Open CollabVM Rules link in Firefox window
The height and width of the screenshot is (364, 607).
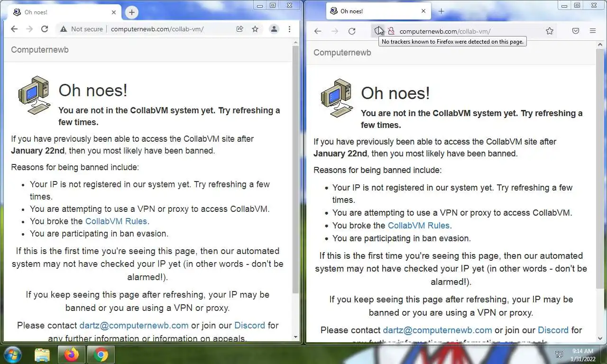[419, 226]
